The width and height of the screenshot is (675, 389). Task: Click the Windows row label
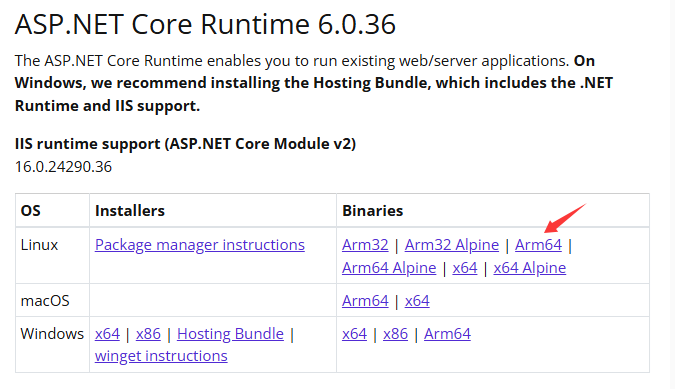point(52,333)
